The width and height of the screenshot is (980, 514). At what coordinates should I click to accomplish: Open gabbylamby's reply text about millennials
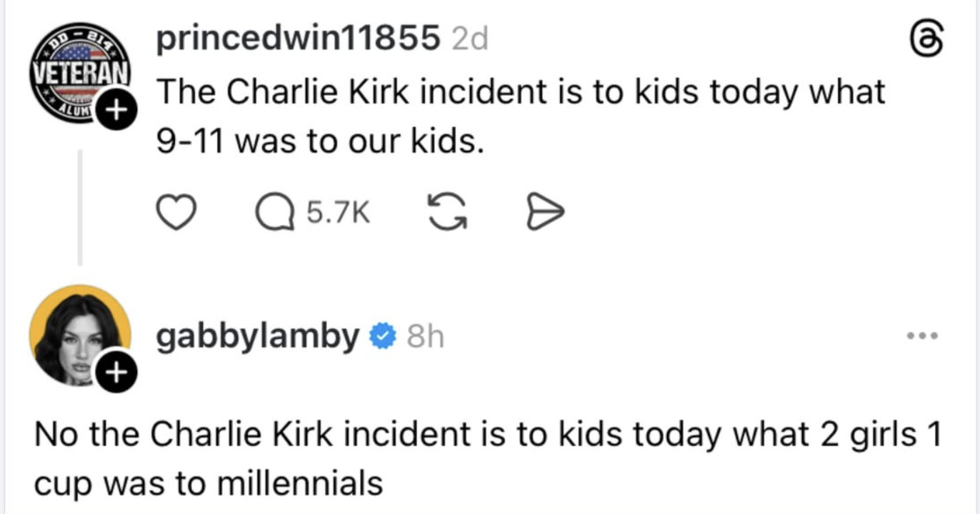(x=486, y=458)
